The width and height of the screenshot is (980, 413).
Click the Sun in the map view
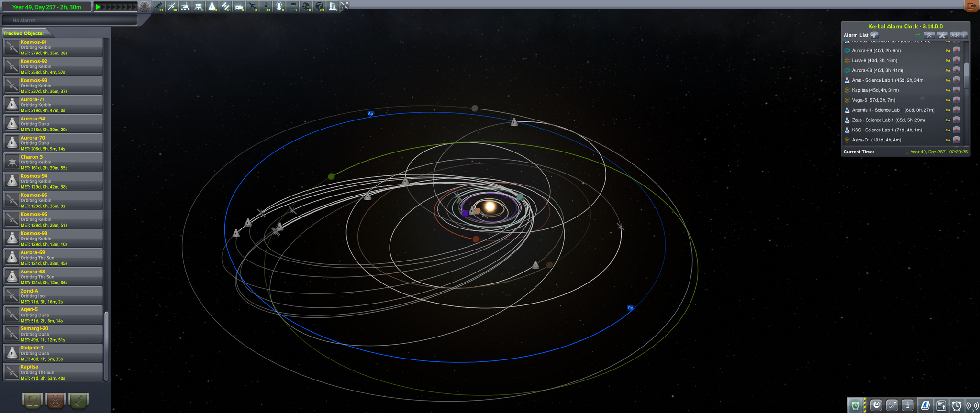490,207
